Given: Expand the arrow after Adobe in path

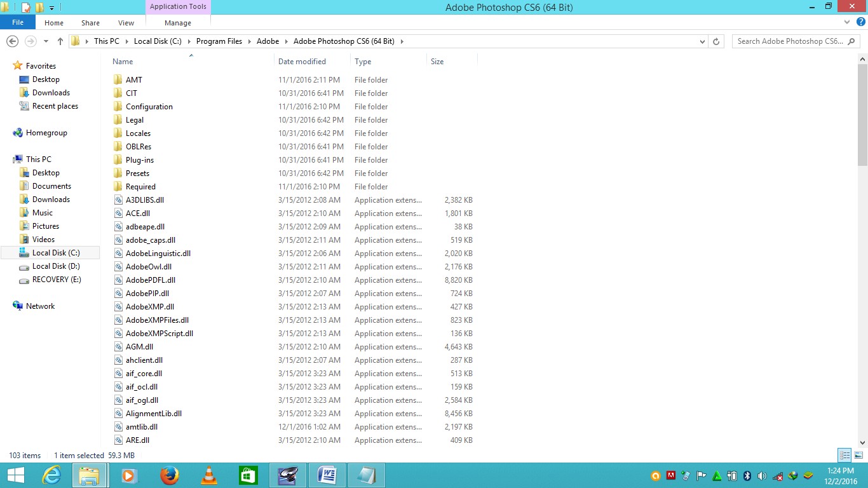Looking at the screenshot, I should click(x=286, y=41).
